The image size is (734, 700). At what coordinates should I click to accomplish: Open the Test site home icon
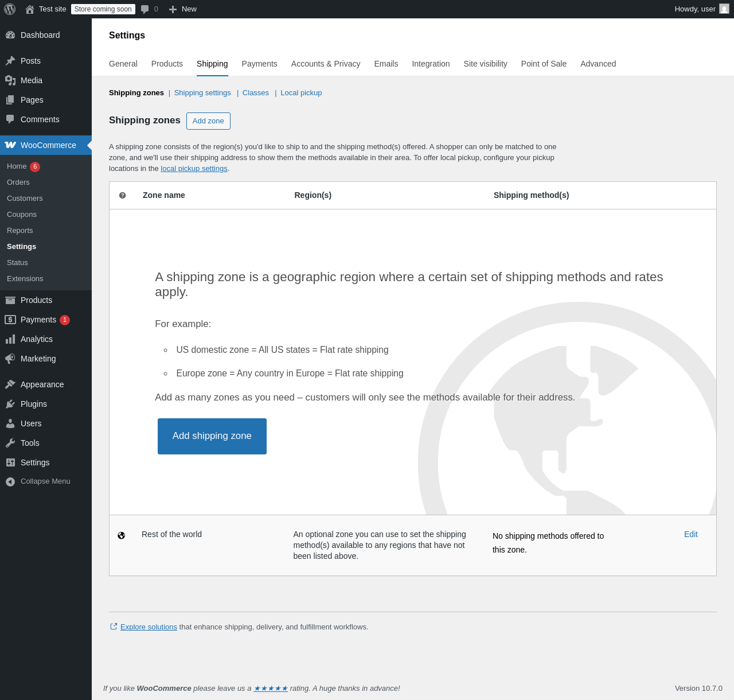coord(30,9)
